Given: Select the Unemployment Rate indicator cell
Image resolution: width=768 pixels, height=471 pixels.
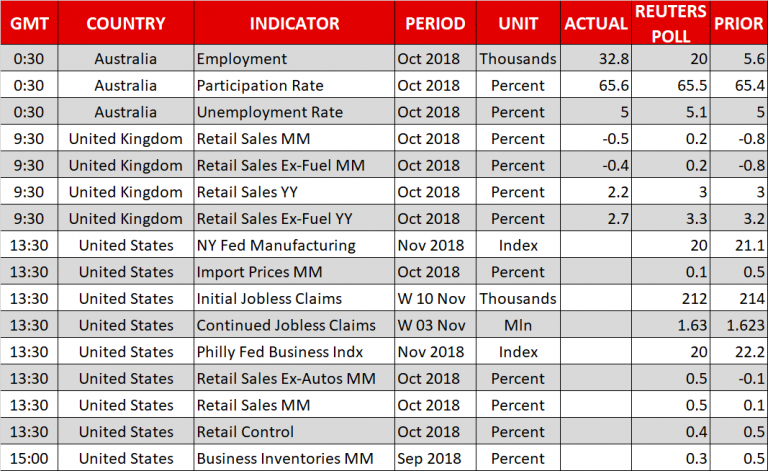Looking at the screenshot, I should [270, 112].
